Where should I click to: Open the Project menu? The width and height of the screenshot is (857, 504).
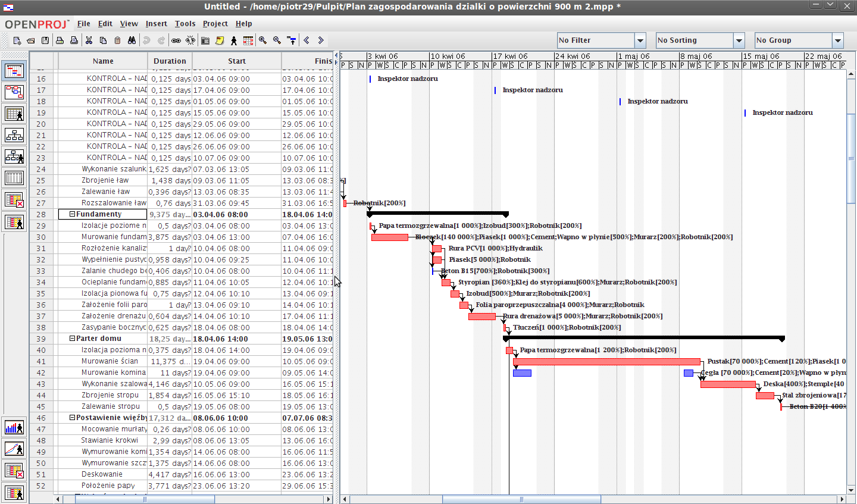coord(215,24)
